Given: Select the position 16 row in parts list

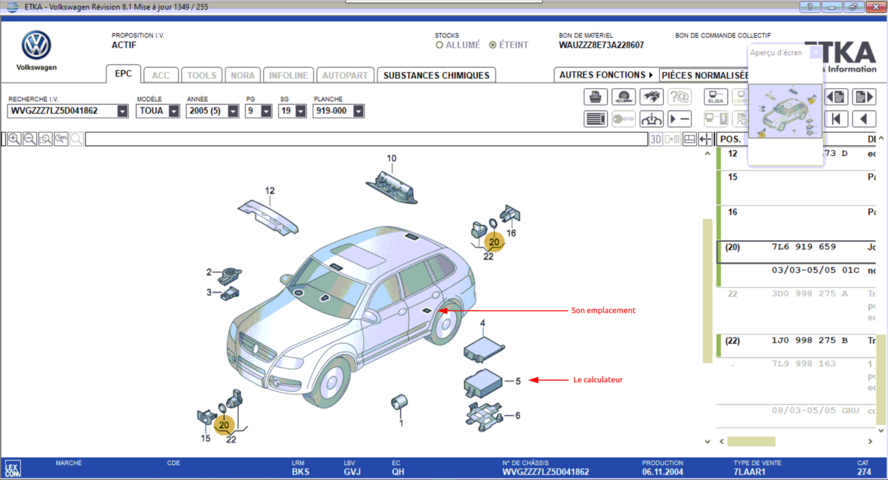Looking at the screenshot, I should click(796, 223).
